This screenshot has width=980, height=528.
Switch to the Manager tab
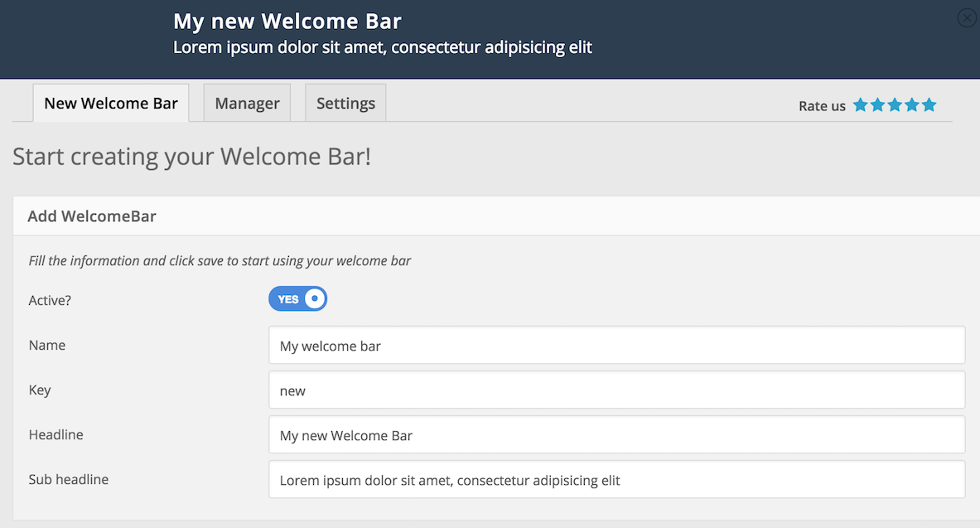pyautogui.click(x=247, y=104)
